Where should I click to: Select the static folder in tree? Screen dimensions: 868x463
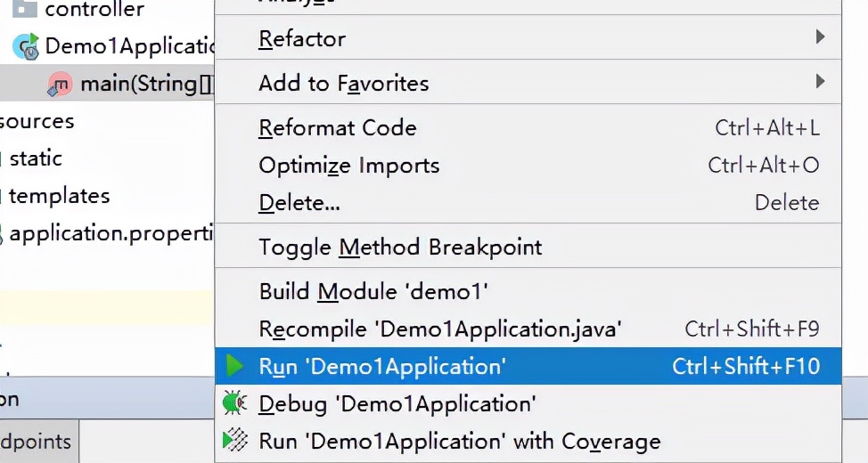coord(36,158)
